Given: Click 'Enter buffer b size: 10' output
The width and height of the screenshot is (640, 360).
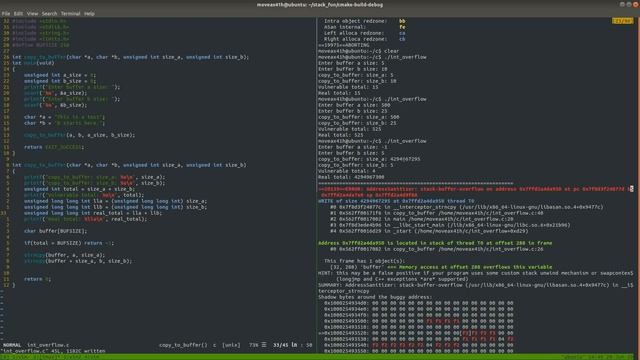Looking at the screenshot, I should (x=353, y=69).
